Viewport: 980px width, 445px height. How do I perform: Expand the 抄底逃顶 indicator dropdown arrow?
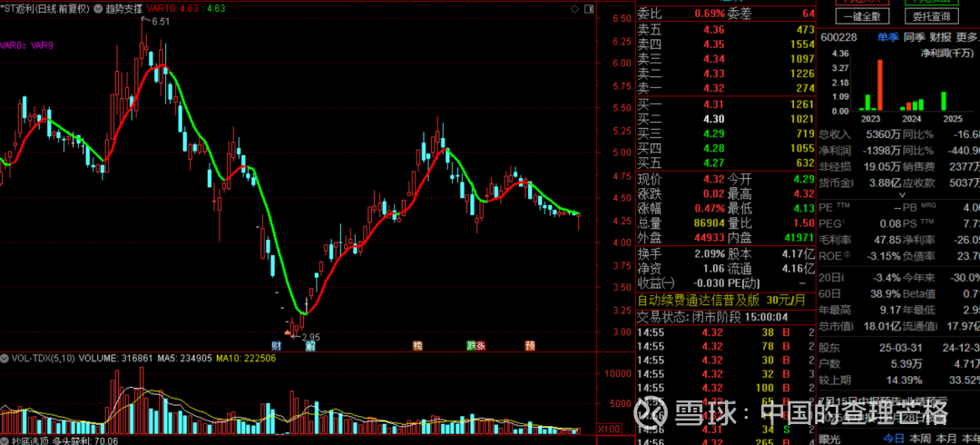pos(5,441)
